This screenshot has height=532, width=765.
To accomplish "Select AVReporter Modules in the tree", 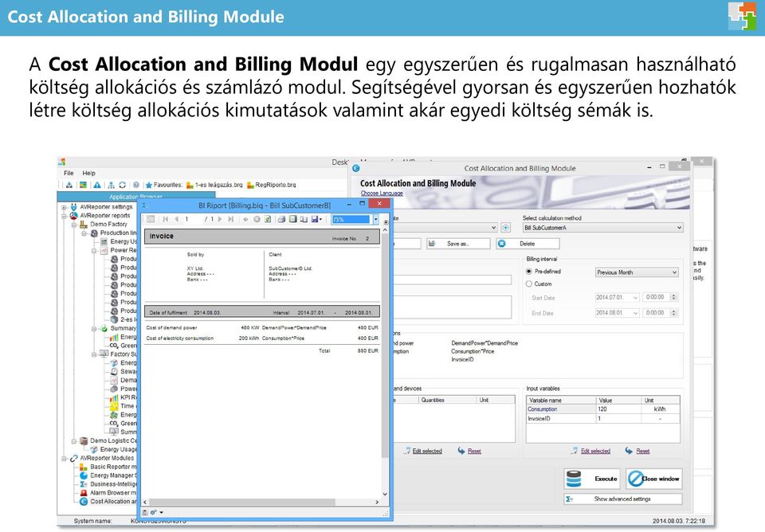I will click(x=107, y=459).
